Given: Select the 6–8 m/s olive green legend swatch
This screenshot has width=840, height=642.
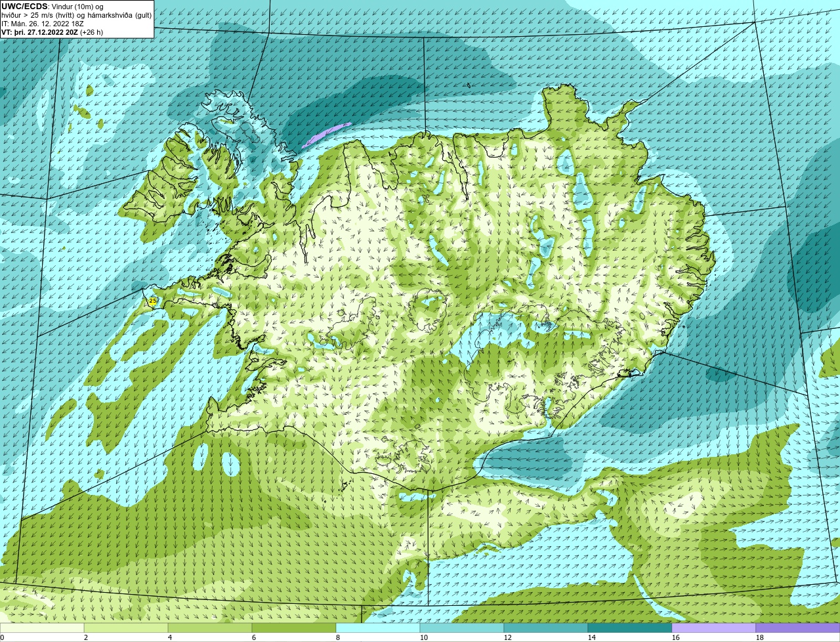Looking at the screenshot, I should (294, 628).
